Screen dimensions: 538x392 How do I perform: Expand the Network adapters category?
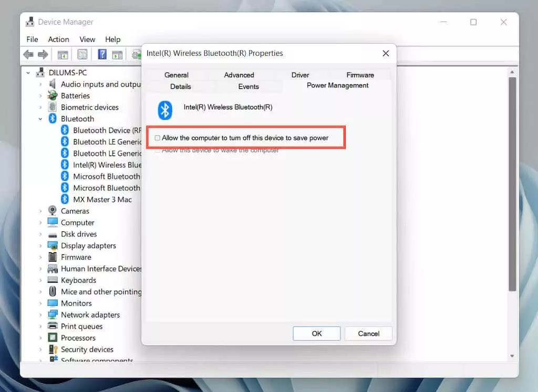(40, 315)
